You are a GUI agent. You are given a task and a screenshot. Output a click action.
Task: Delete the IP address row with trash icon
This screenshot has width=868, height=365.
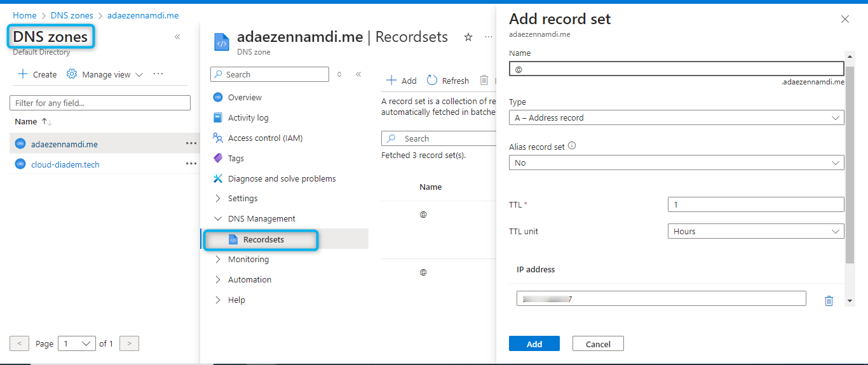829,300
